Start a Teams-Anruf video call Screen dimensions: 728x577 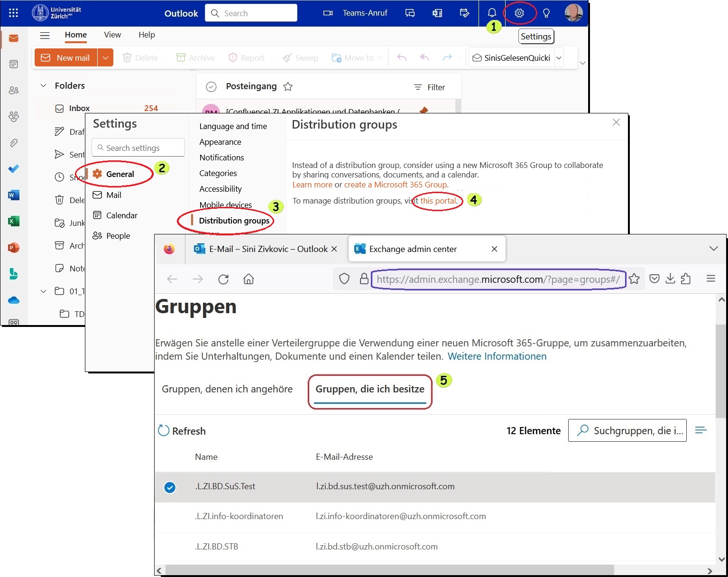tap(356, 13)
